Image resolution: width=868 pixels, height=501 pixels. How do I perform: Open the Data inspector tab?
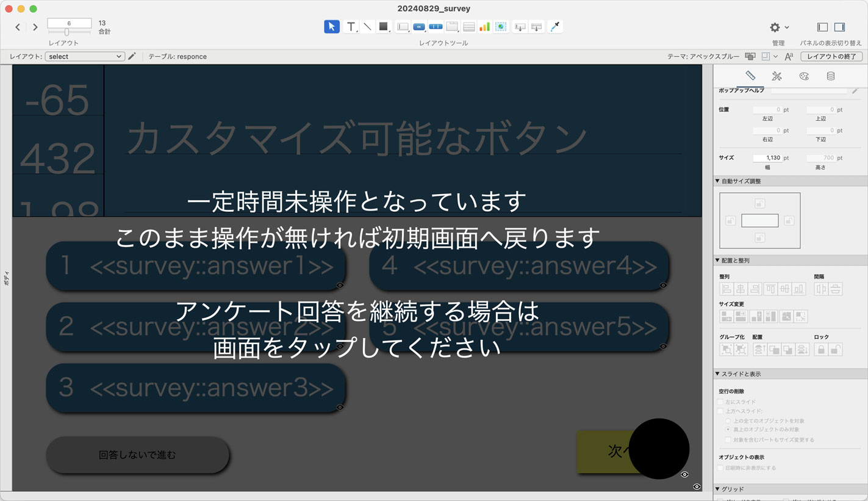831,76
